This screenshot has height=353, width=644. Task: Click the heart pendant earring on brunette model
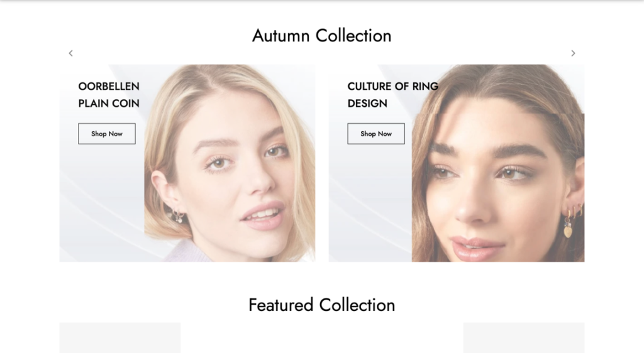tap(569, 231)
